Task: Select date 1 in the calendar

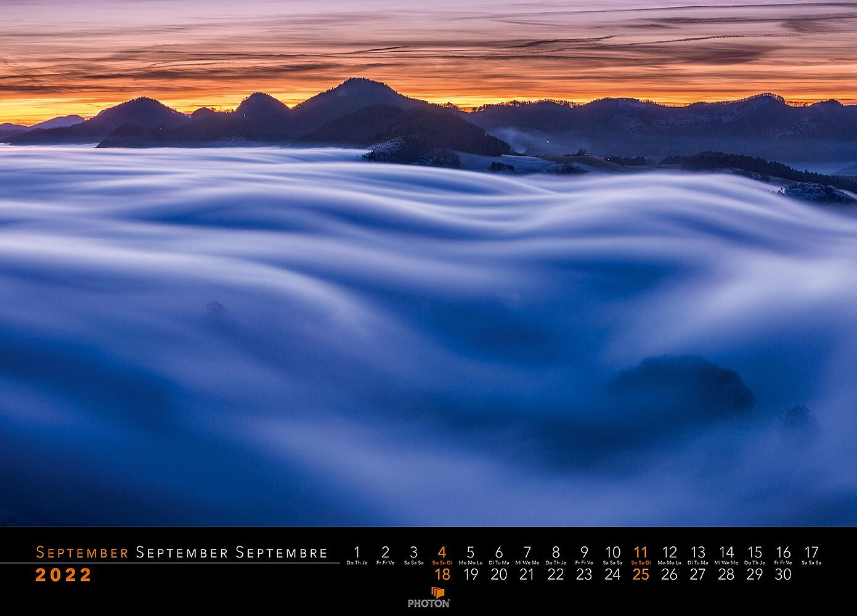Action: pos(357,552)
